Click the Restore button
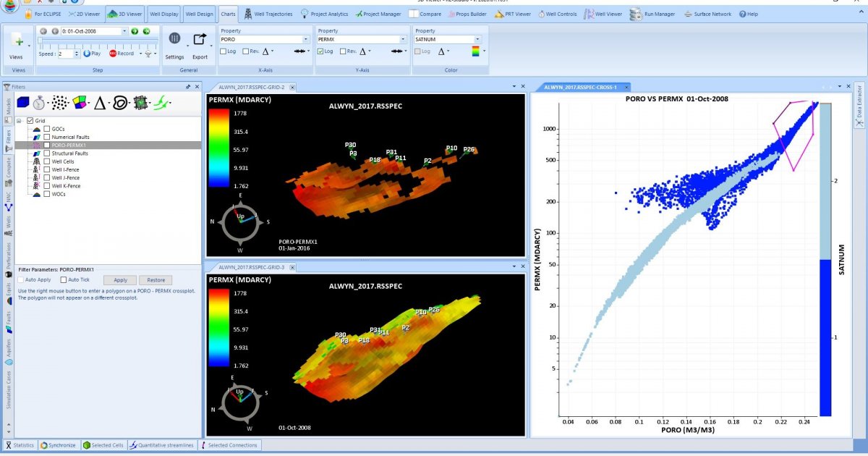This screenshot has width=868, height=456. point(156,280)
